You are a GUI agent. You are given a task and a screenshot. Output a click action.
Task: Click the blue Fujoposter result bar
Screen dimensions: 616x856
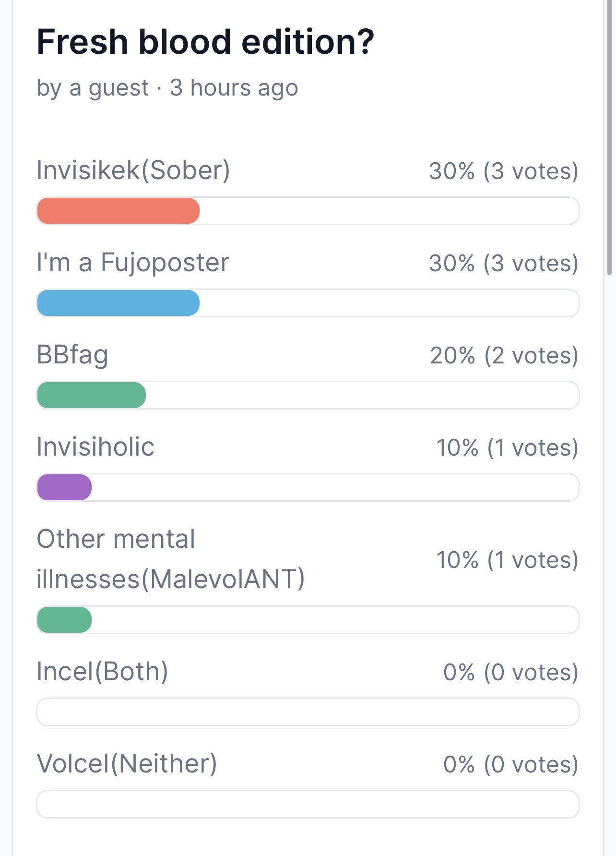point(118,303)
